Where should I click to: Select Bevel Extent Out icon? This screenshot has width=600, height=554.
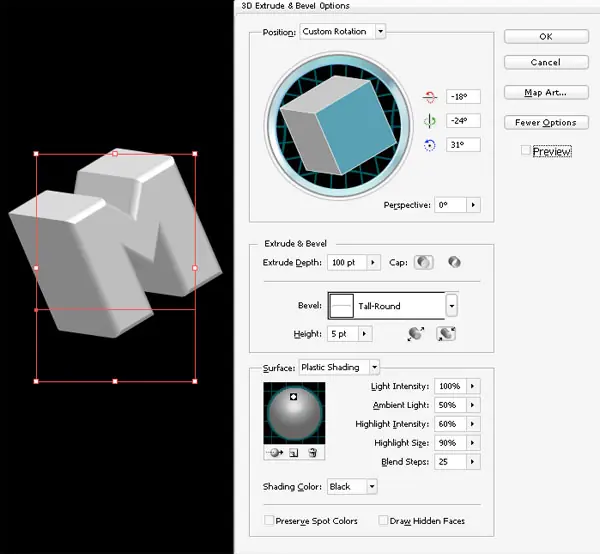tap(416, 334)
